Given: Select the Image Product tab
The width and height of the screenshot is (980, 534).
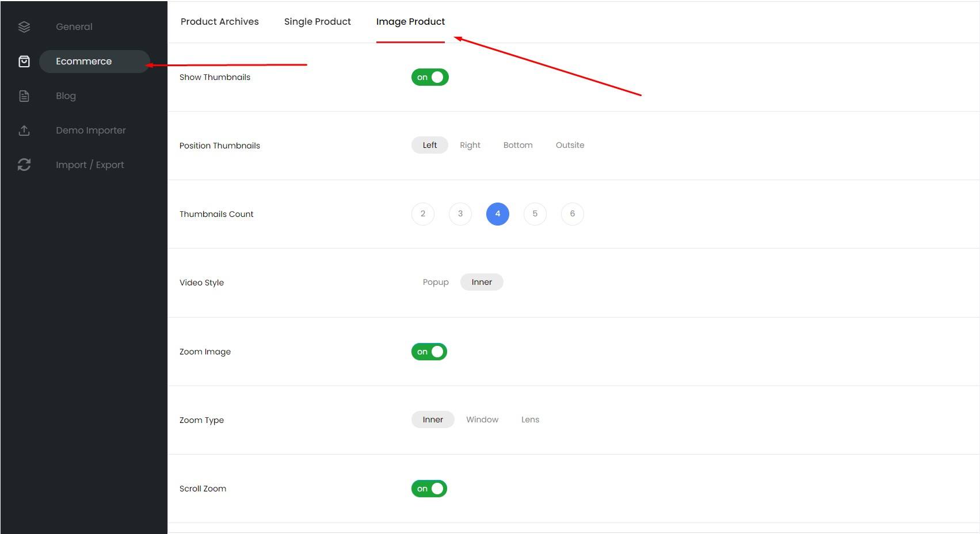Looking at the screenshot, I should [410, 22].
